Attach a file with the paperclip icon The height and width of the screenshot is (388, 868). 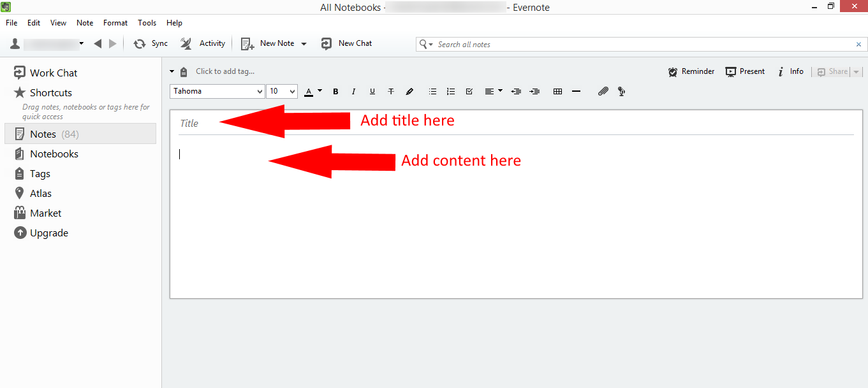(603, 91)
